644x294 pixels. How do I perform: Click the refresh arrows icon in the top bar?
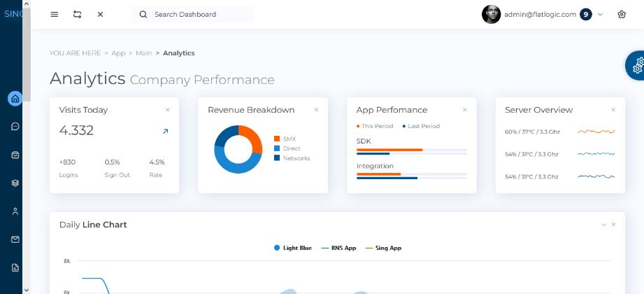[x=77, y=15]
